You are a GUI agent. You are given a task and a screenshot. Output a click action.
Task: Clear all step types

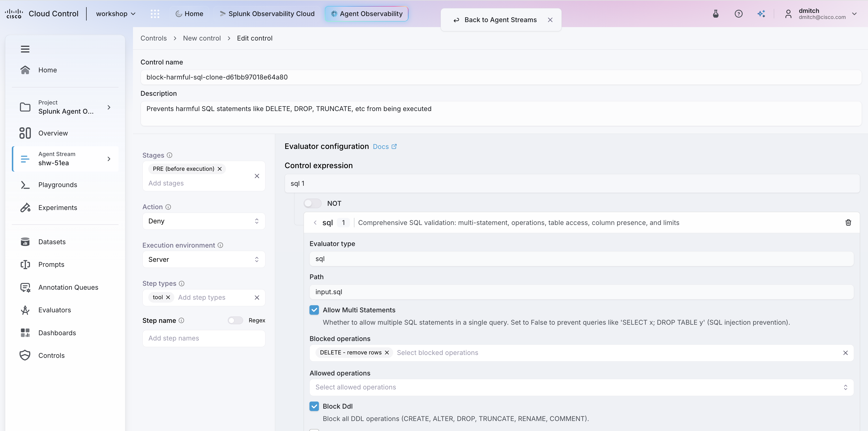(x=257, y=298)
